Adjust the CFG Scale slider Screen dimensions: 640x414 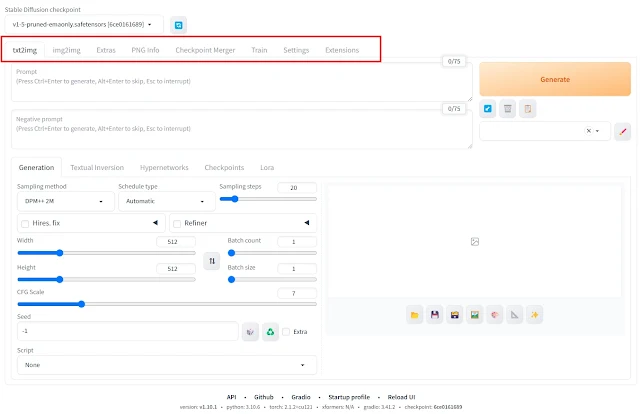point(167,304)
